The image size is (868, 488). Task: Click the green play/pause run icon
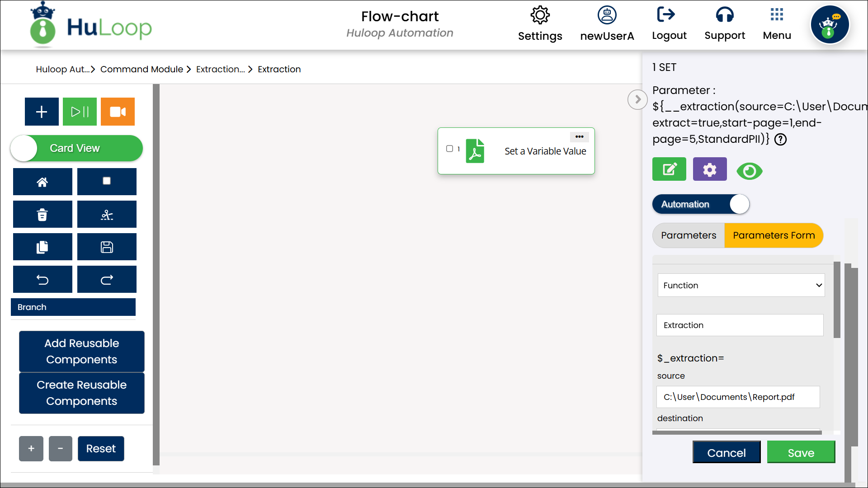80,112
